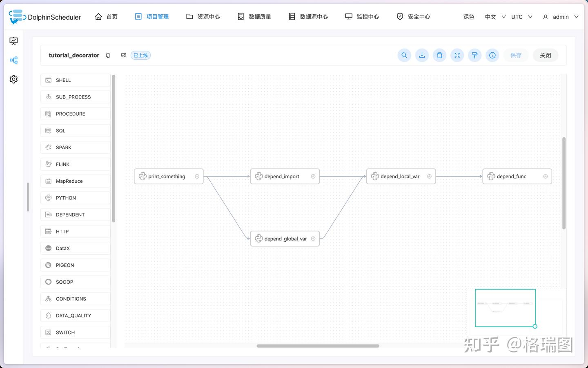588x368 pixels.
Task: Switch interface to 深色 dark theme
Action: (x=468, y=17)
